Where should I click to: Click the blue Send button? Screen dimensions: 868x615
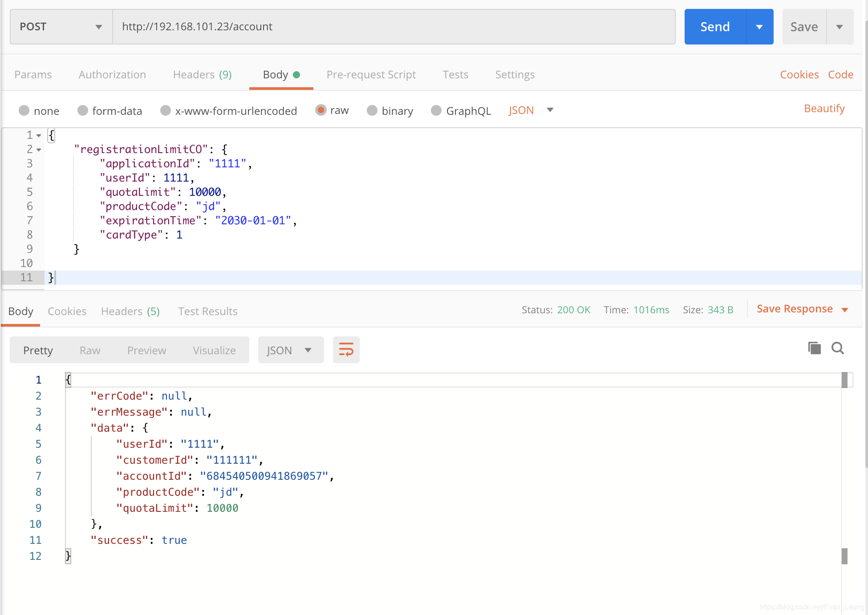pos(715,27)
